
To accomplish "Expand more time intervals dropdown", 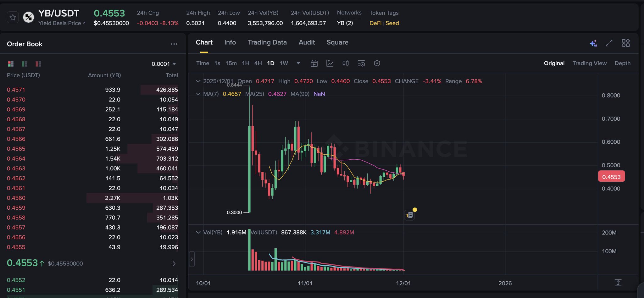I will (298, 63).
